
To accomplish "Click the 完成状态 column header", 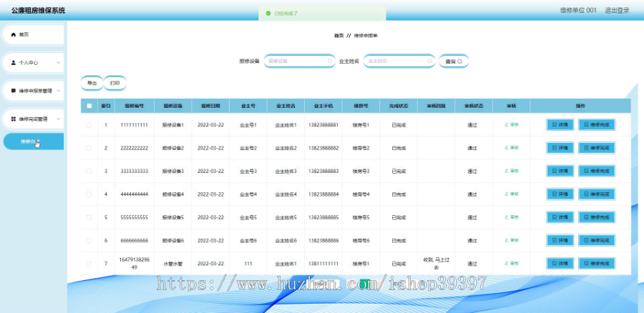I will coord(399,106).
